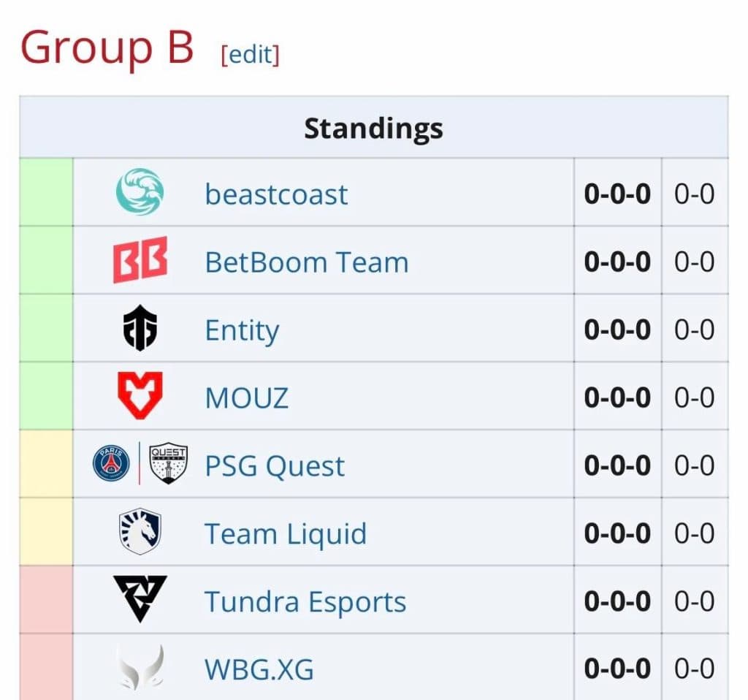Click the Entity team logo
The image size is (748, 700).
point(139,330)
